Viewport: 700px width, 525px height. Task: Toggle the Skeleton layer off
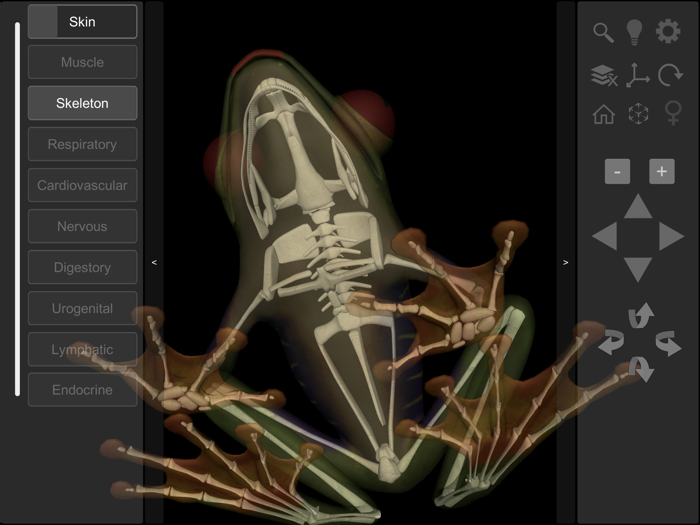point(83,103)
